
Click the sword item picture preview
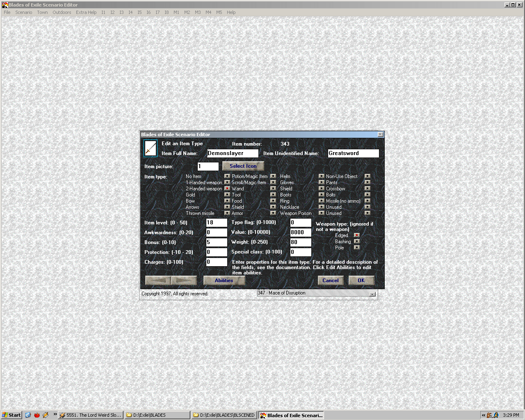pyautogui.click(x=151, y=148)
